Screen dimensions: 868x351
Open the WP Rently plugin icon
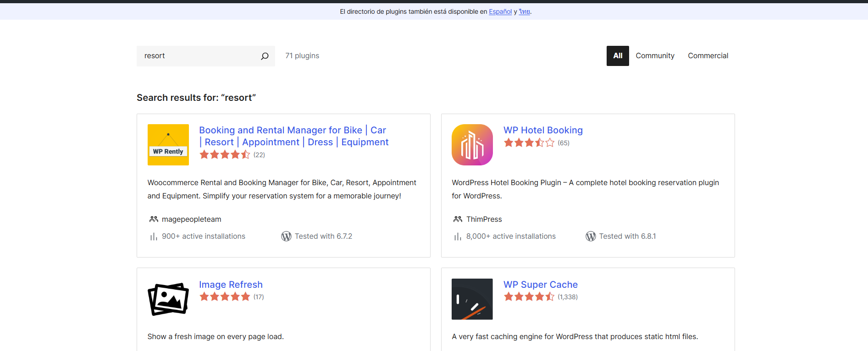pyautogui.click(x=168, y=145)
